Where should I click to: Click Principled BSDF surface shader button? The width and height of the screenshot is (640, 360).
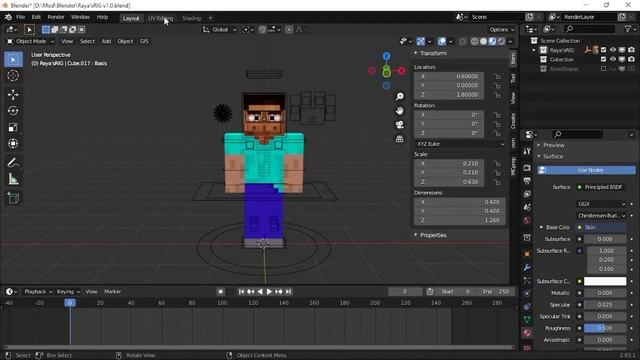coord(600,187)
